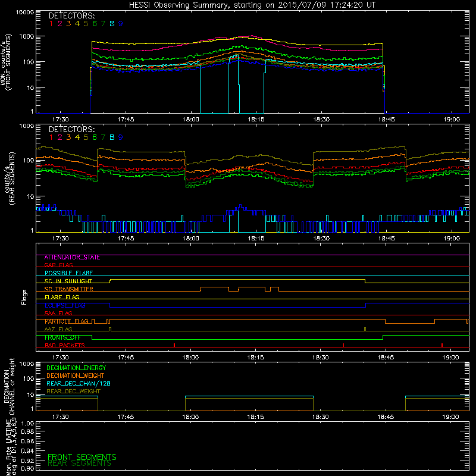The height and width of the screenshot is (476, 476).
Task: Click the first BAD_PACKETS red marker near 17:56
Action: coord(174,345)
